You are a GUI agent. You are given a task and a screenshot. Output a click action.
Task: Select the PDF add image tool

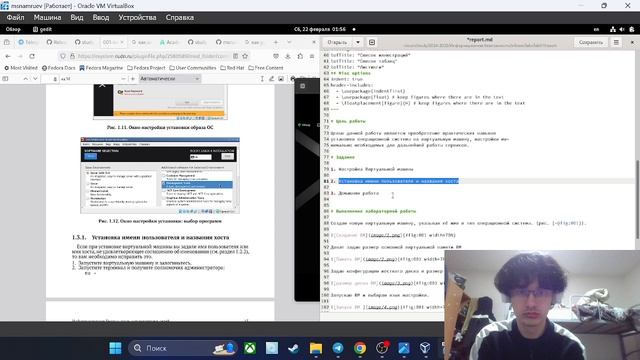coord(281,79)
